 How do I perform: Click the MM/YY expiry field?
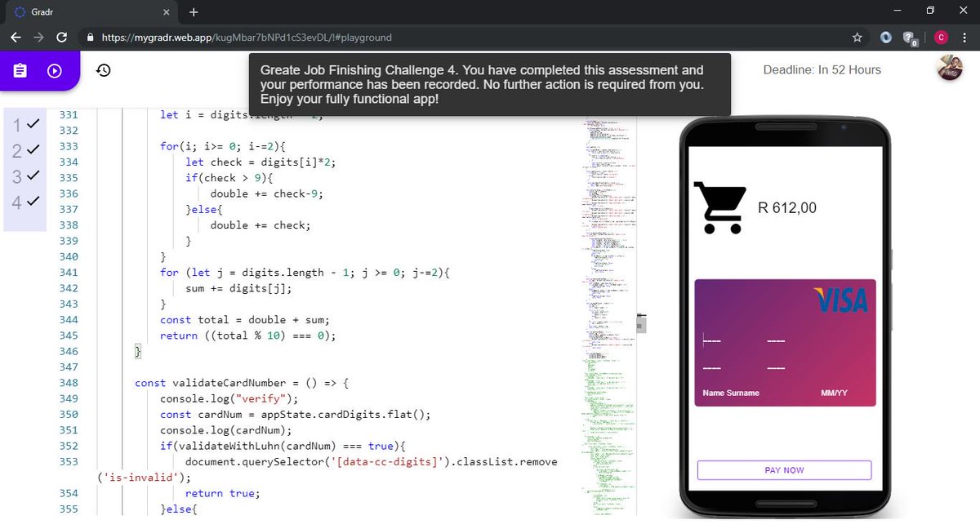coord(834,393)
